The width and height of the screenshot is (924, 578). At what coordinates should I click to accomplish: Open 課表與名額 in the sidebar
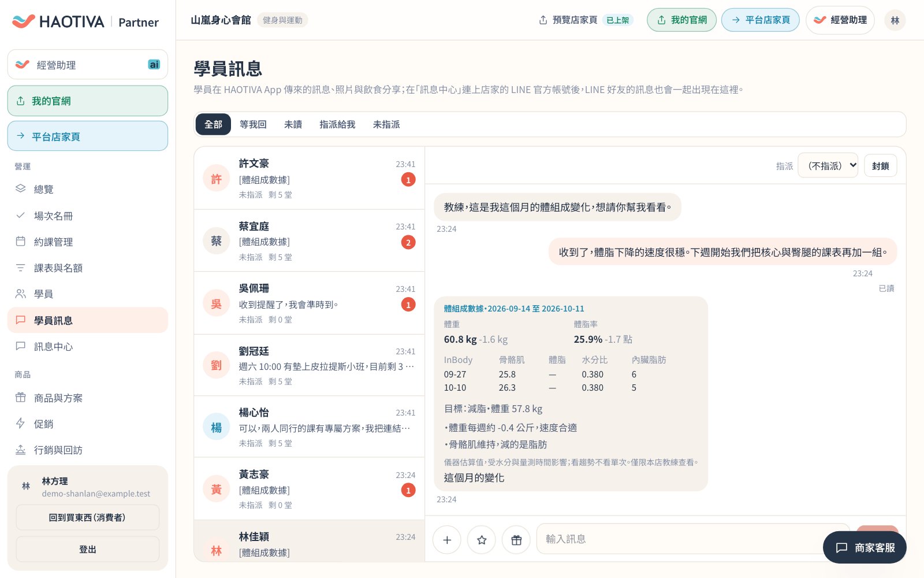tap(88, 268)
